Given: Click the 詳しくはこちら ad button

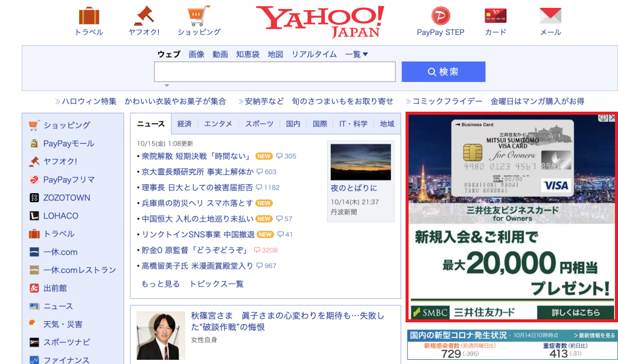Looking at the screenshot, I should point(575,312).
